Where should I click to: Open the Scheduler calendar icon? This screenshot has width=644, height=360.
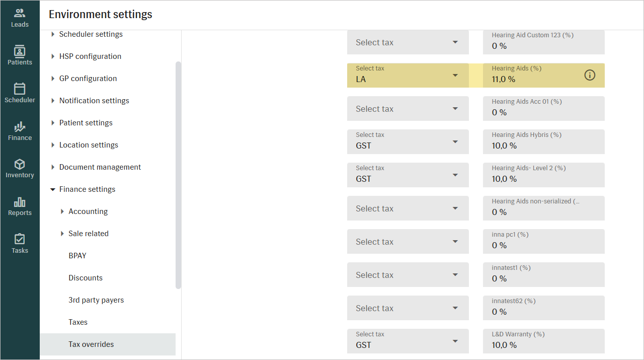point(20,89)
